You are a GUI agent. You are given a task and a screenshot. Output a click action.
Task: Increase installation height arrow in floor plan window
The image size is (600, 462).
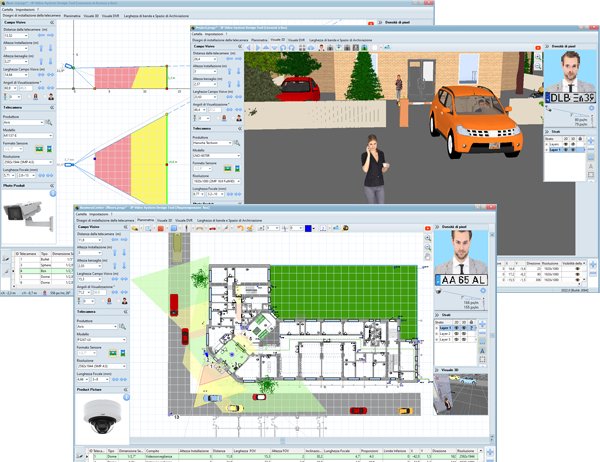pyautogui.click(x=114, y=253)
